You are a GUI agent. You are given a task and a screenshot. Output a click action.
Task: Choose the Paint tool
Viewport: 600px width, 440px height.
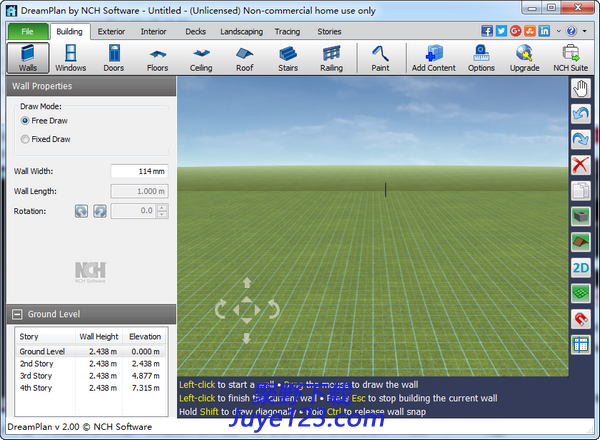click(x=380, y=58)
